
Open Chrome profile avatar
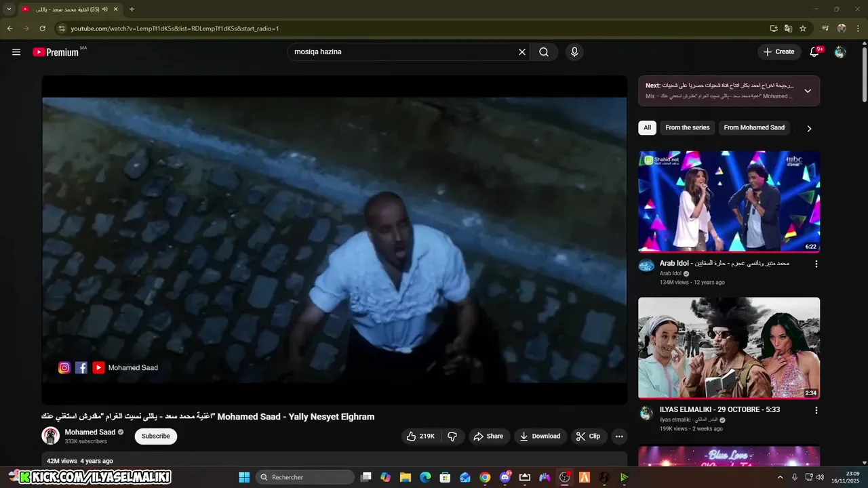point(842,28)
